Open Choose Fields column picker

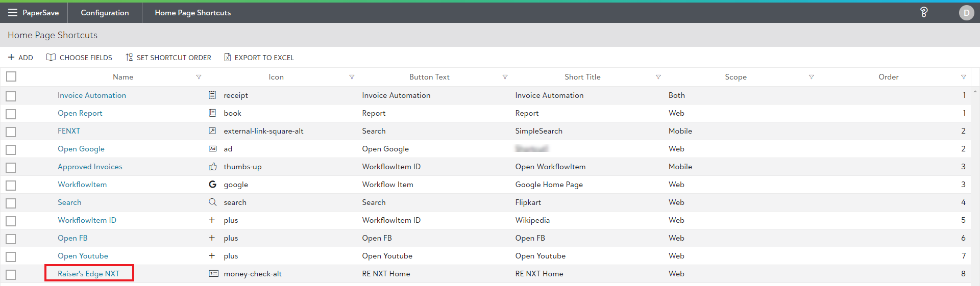coord(51,58)
